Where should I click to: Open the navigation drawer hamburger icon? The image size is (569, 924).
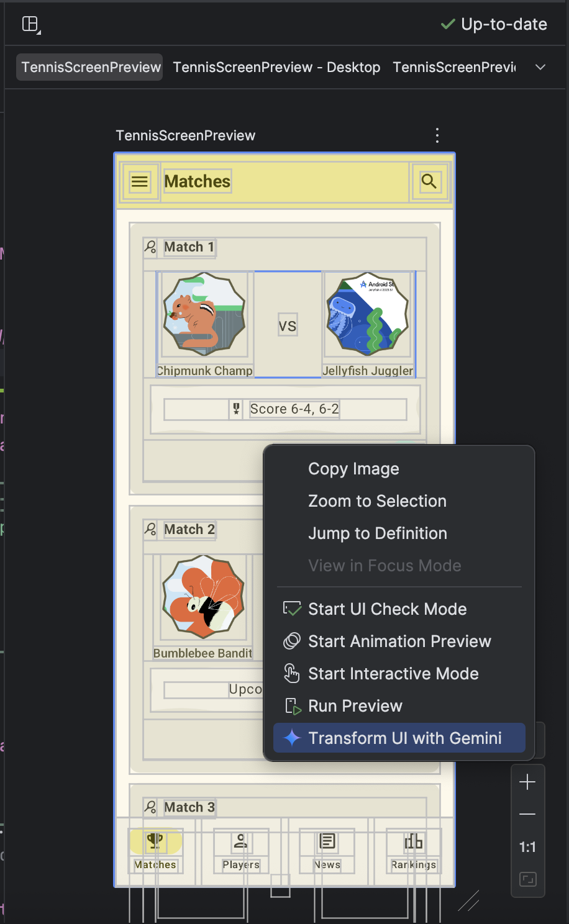140,181
